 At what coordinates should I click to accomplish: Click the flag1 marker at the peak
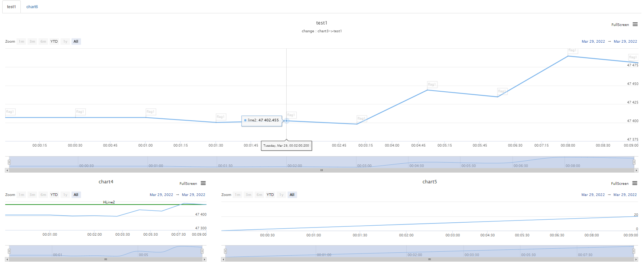[x=572, y=50]
